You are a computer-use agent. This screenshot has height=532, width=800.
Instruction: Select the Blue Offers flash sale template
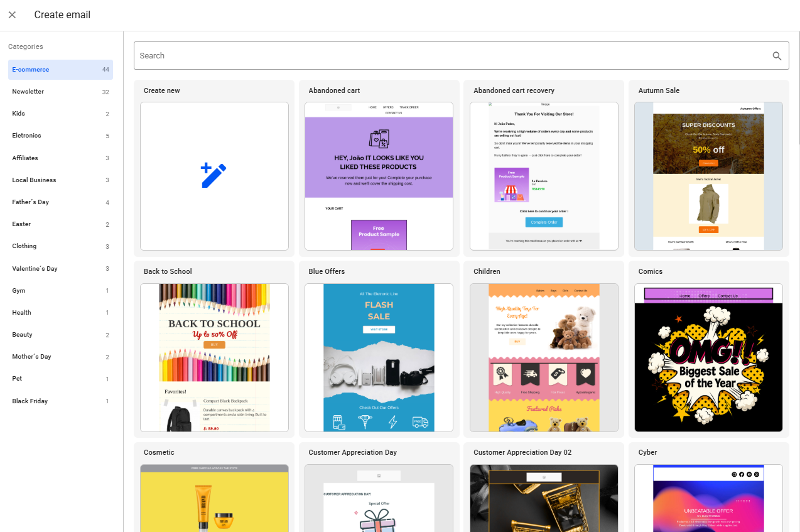(x=379, y=357)
